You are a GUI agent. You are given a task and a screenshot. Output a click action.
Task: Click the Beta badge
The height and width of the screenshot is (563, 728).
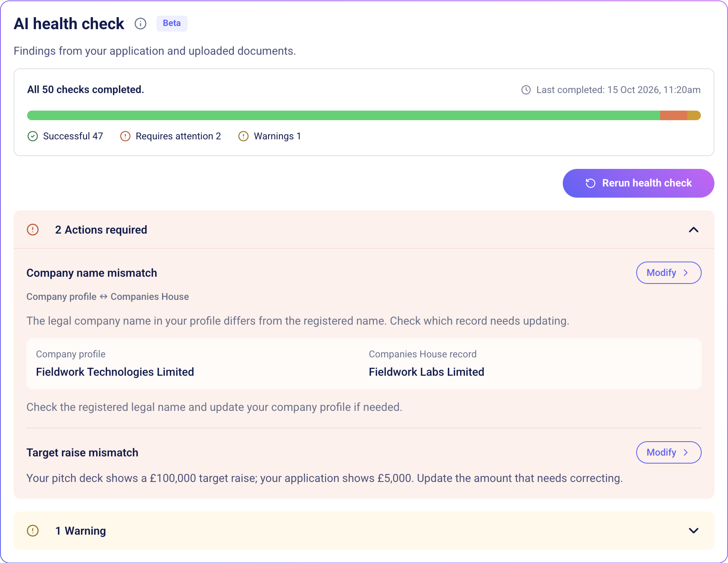click(x=172, y=23)
